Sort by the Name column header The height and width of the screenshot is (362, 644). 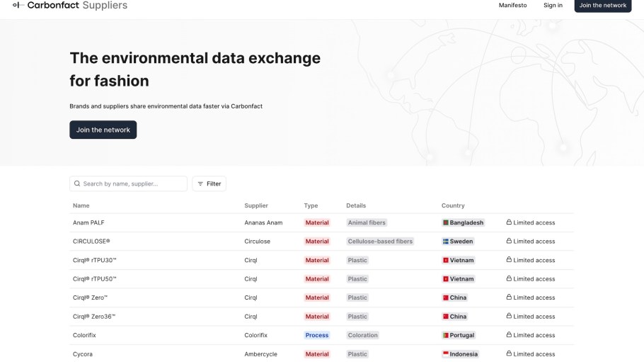(81, 205)
